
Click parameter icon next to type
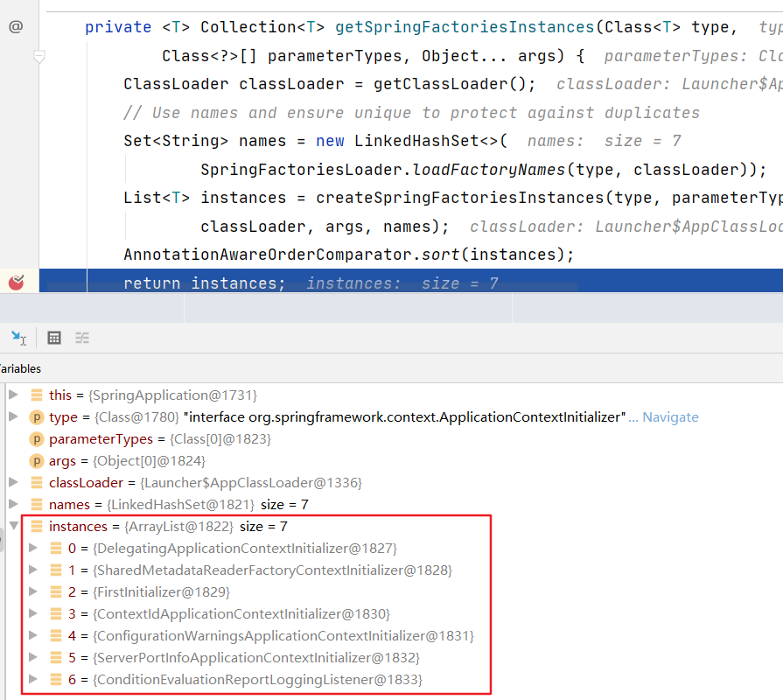37,416
